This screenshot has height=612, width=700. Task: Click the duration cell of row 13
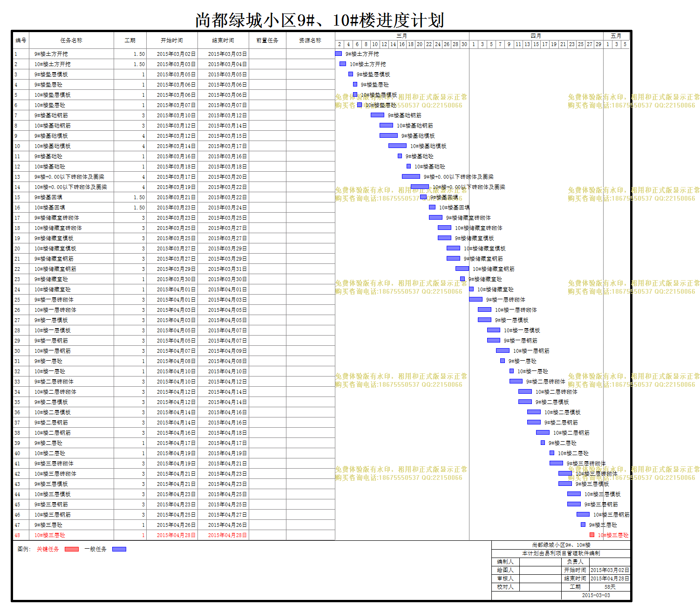pyautogui.click(x=130, y=177)
